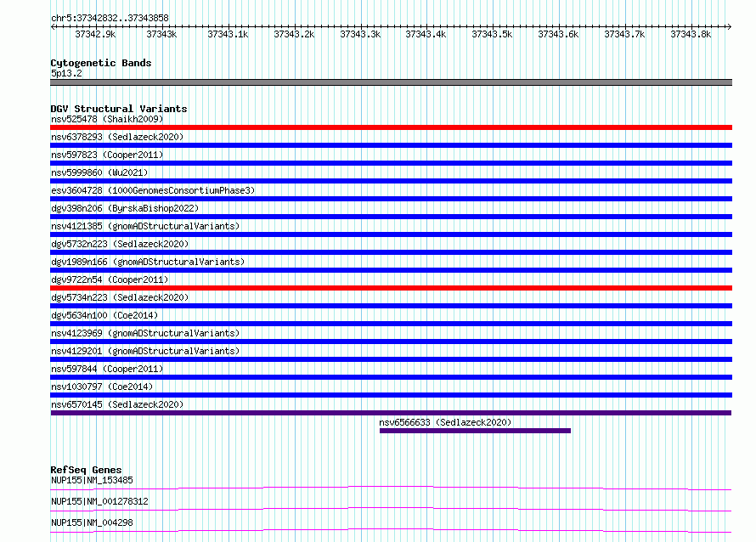The width and height of the screenshot is (756, 542).
Task: Open variant nsv525478 (Shaikh2009)
Action: 107,119
